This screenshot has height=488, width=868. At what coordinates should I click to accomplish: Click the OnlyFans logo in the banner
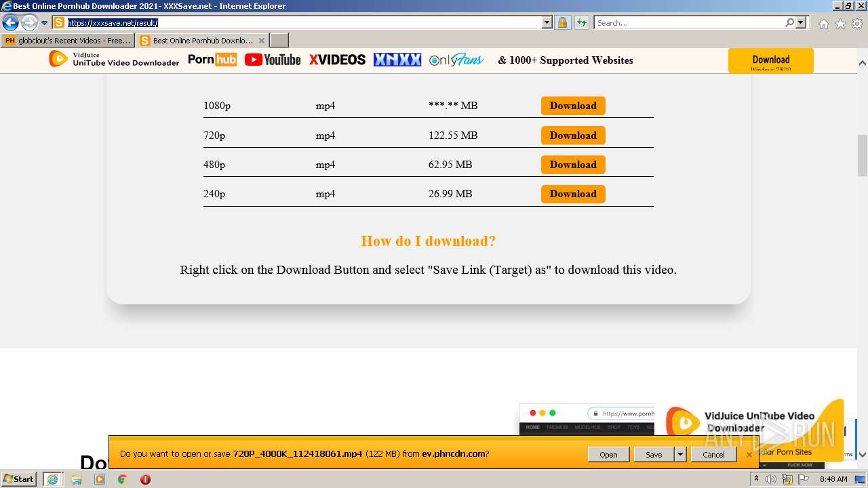click(x=456, y=60)
